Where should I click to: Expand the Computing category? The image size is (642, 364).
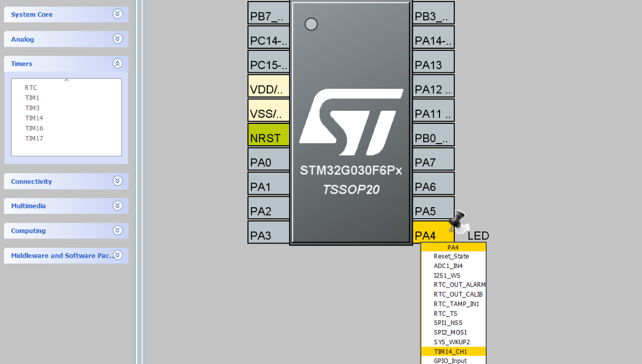[66, 231]
